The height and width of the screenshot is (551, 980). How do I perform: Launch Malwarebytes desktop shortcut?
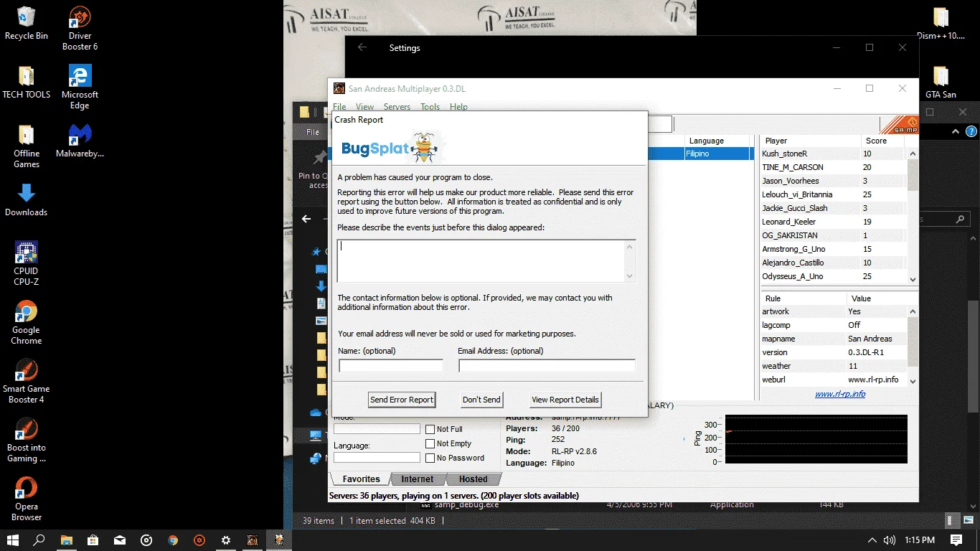(x=80, y=140)
